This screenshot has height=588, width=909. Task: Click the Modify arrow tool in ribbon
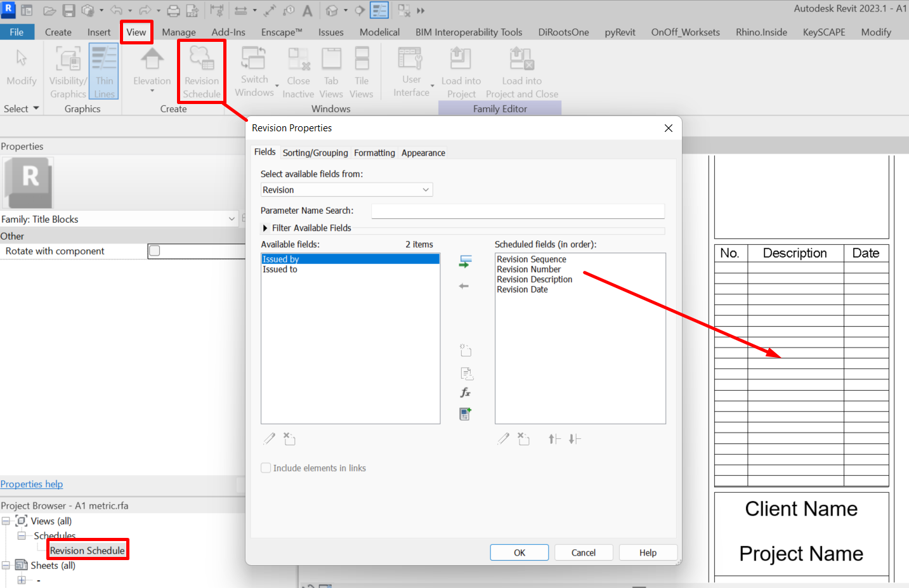tap(22, 67)
